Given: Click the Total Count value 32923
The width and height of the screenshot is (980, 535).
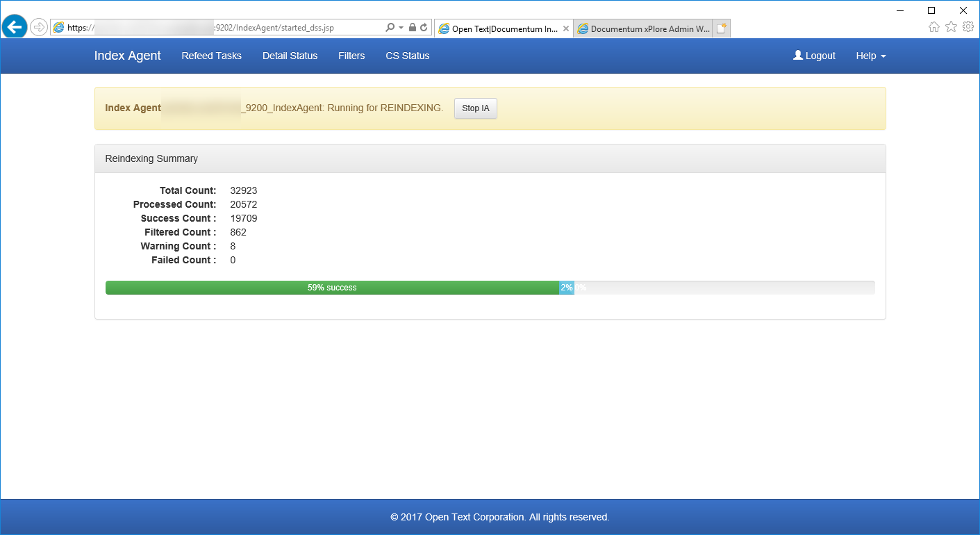Looking at the screenshot, I should [x=244, y=190].
